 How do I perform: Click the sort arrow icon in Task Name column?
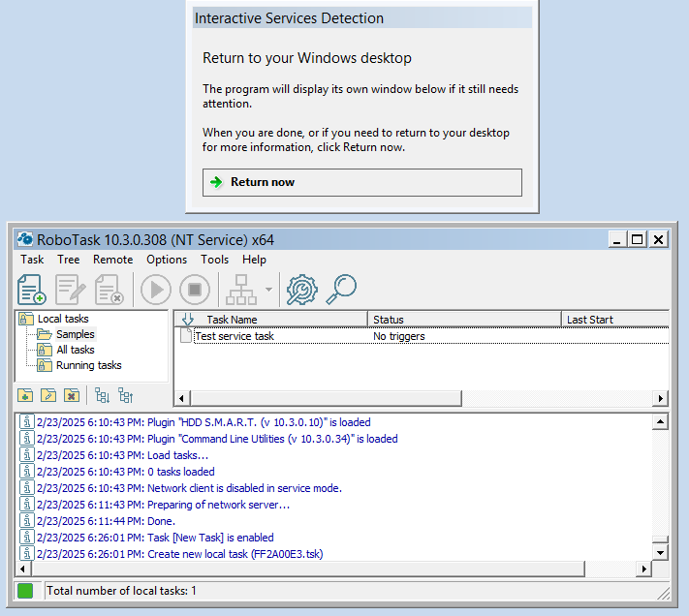[188, 320]
